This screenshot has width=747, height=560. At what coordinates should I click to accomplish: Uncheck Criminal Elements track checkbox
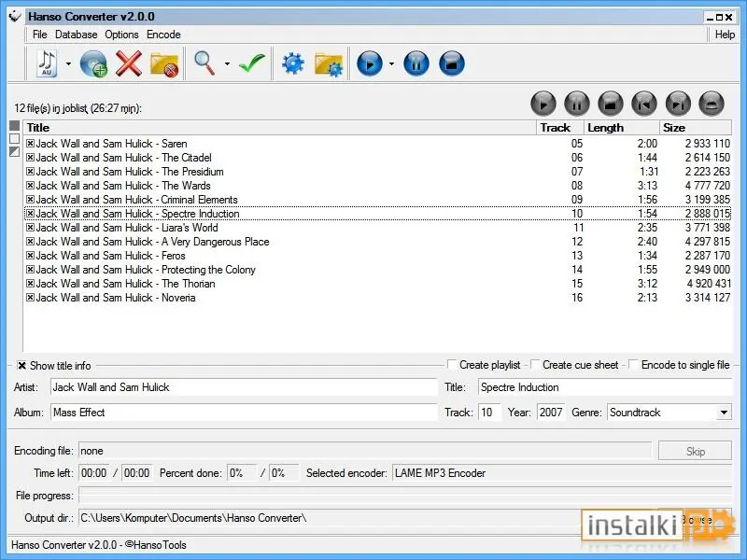(31, 200)
